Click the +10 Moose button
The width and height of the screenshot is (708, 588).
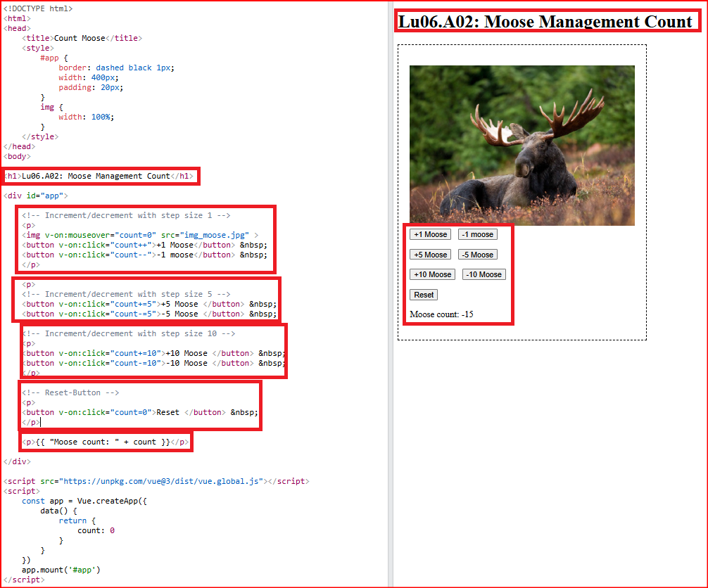[432, 274]
